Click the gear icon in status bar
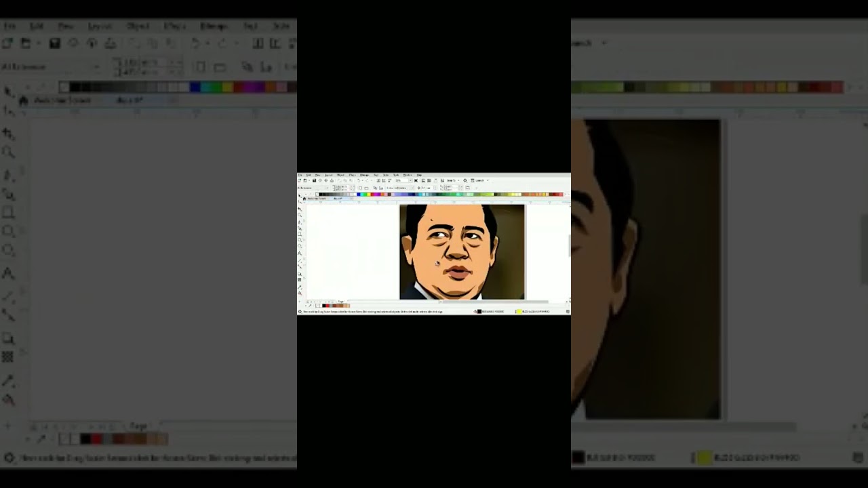 (x=300, y=311)
